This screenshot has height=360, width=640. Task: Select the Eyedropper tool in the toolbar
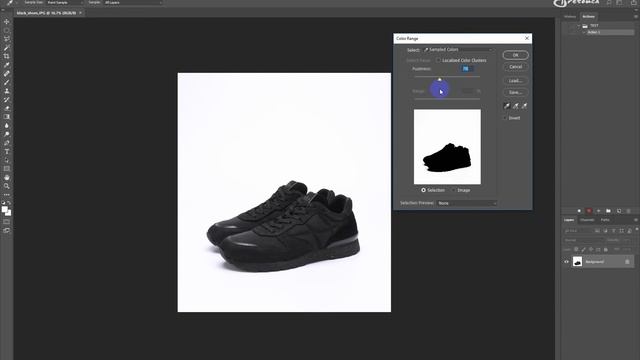click(x=7, y=65)
